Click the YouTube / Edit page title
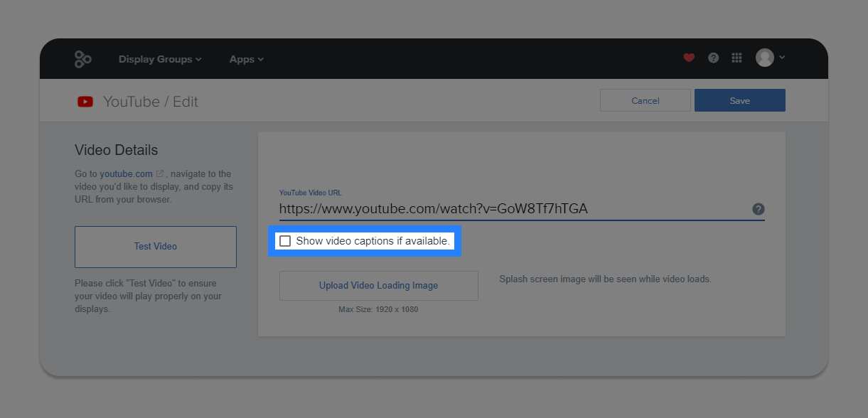The height and width of the screenshot is (418, 868). (x=151, y=102)
